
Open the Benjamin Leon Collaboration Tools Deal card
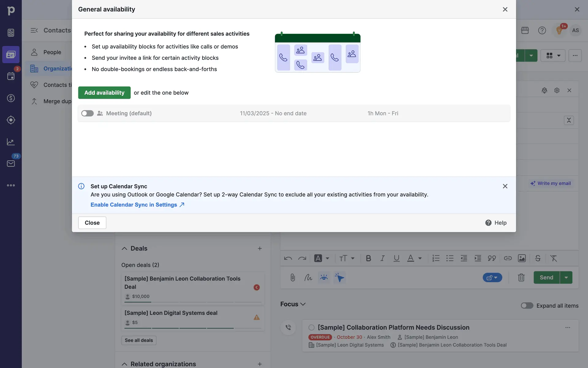coord(182,282)
